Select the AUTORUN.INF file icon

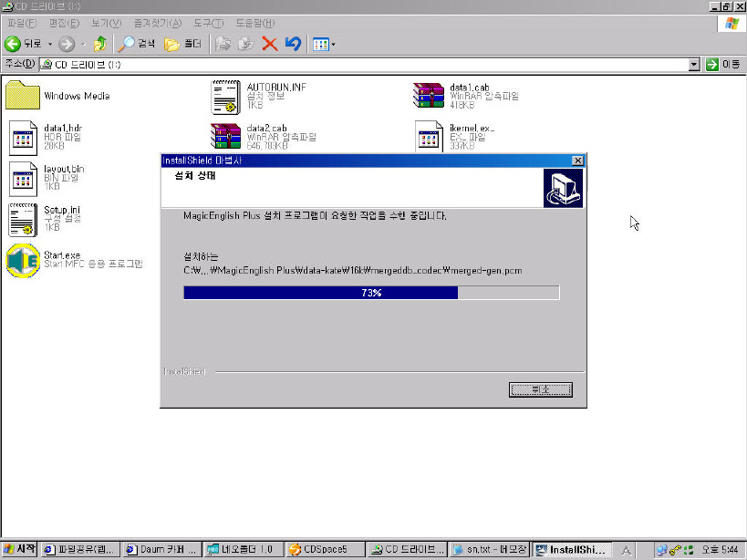pos(226,98)
